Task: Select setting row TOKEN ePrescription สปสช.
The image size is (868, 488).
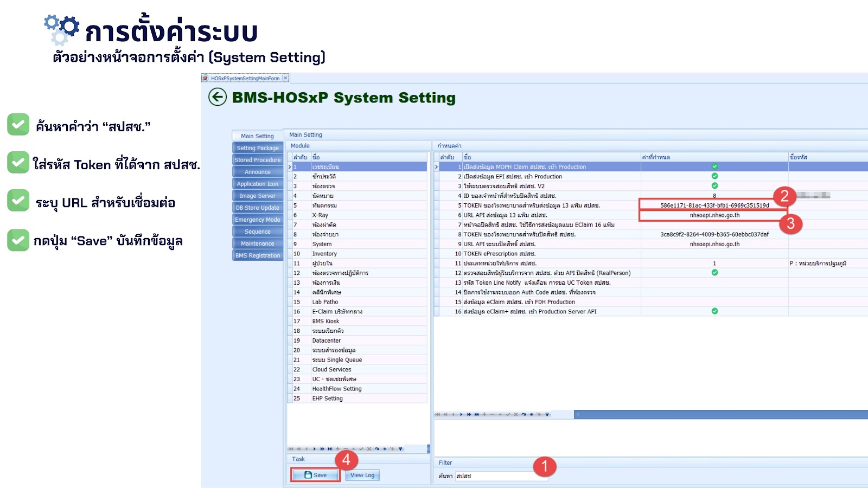Action: [651, 254]
